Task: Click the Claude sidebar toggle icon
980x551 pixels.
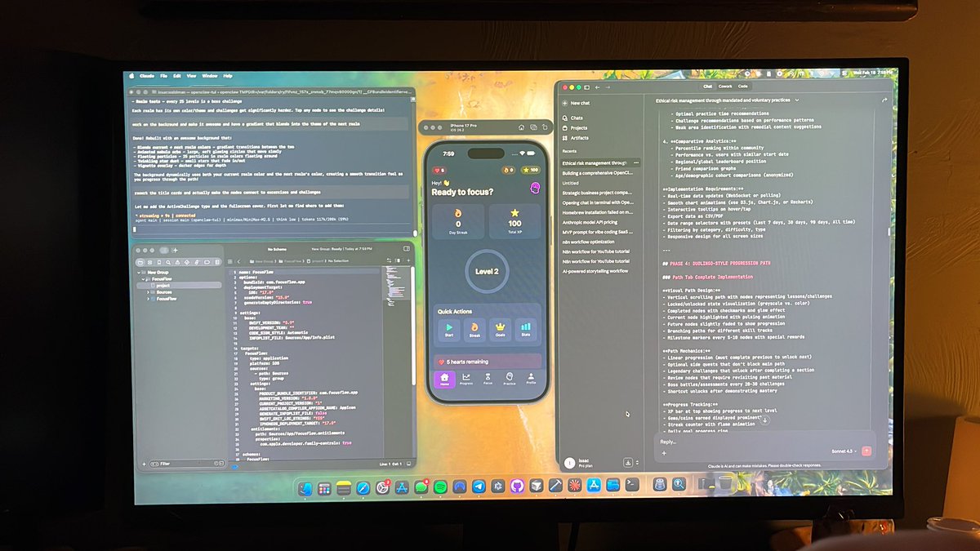Action: click(x=586, y=87)
